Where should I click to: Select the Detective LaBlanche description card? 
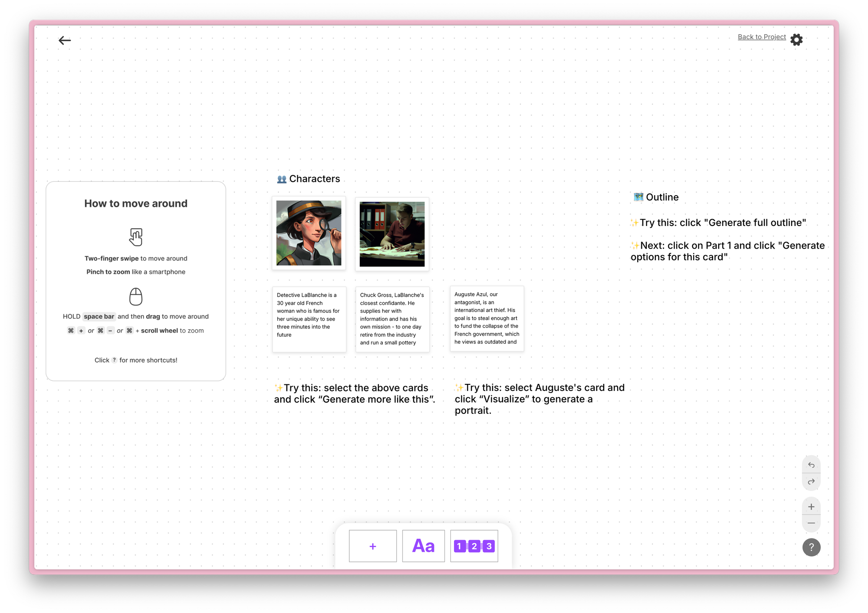(309, 319)
